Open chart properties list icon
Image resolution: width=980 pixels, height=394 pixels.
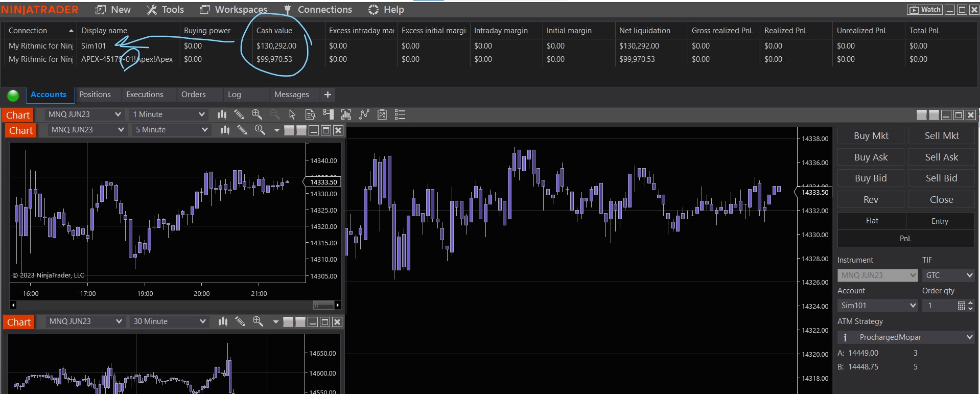click(400, 114)
